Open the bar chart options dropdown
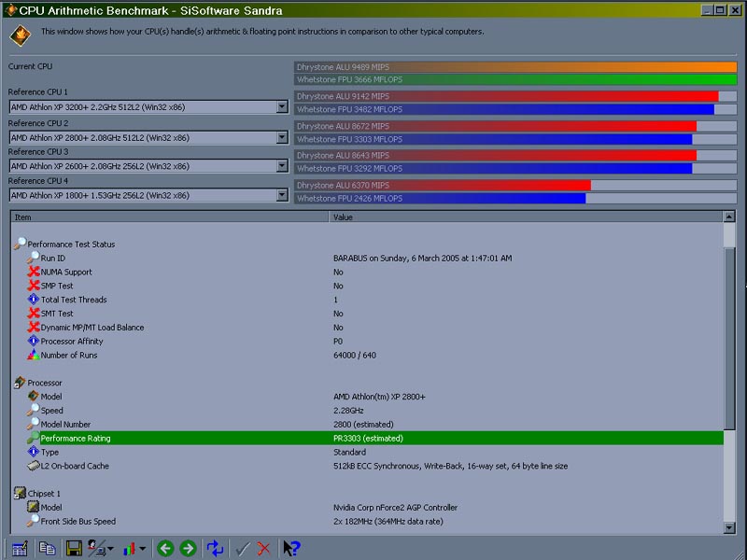747x560 pixels. pyautogui.click(x=143, y=549)
